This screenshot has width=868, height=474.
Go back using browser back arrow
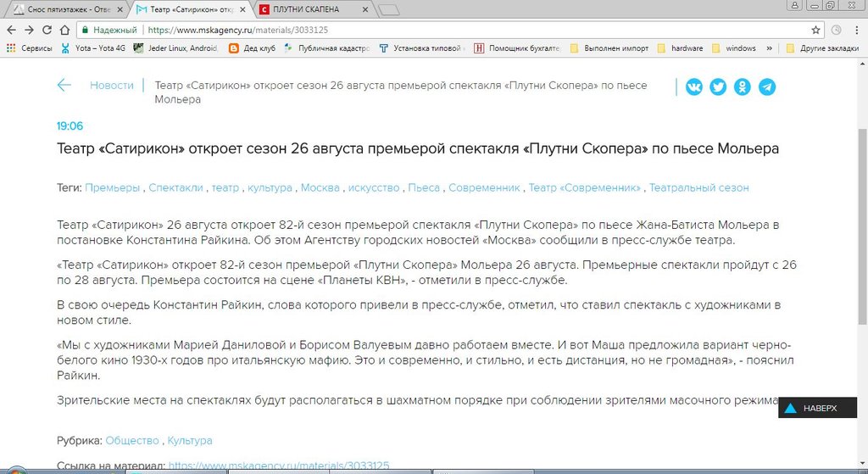(x=11, y=30)
